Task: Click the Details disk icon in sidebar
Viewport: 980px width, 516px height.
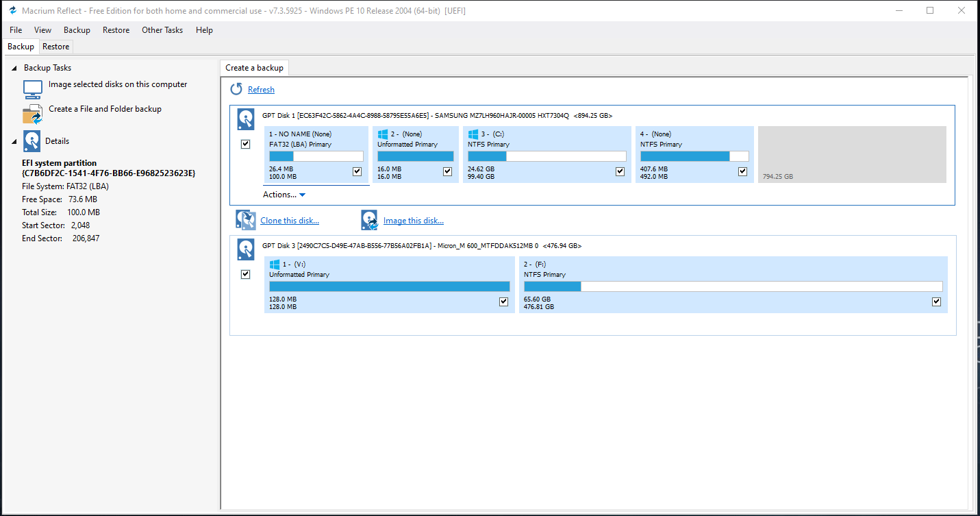Action: (x=32, y=141)
